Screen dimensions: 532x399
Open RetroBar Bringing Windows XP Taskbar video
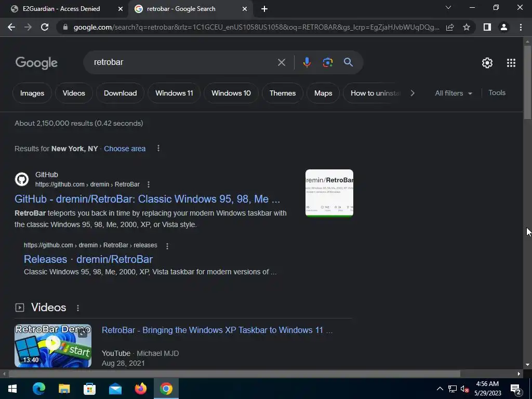point(217,330)
